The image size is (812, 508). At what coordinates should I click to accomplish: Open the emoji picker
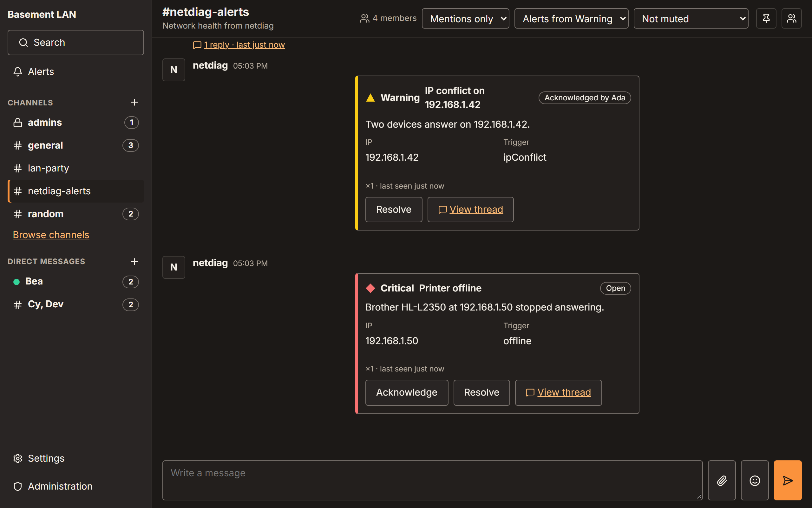point(755,480)
